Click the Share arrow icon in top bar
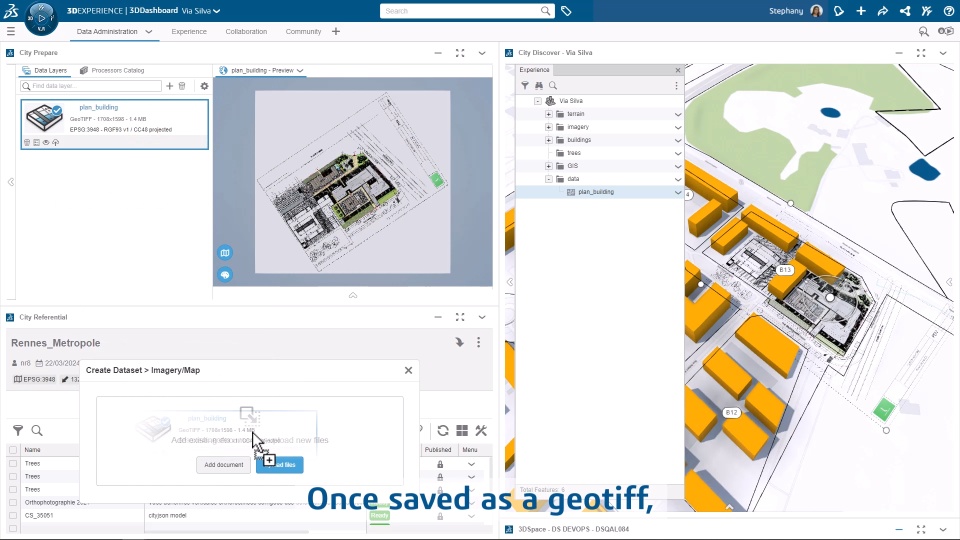960x540 pixels. pyautogui.click(x=883, y=11)
